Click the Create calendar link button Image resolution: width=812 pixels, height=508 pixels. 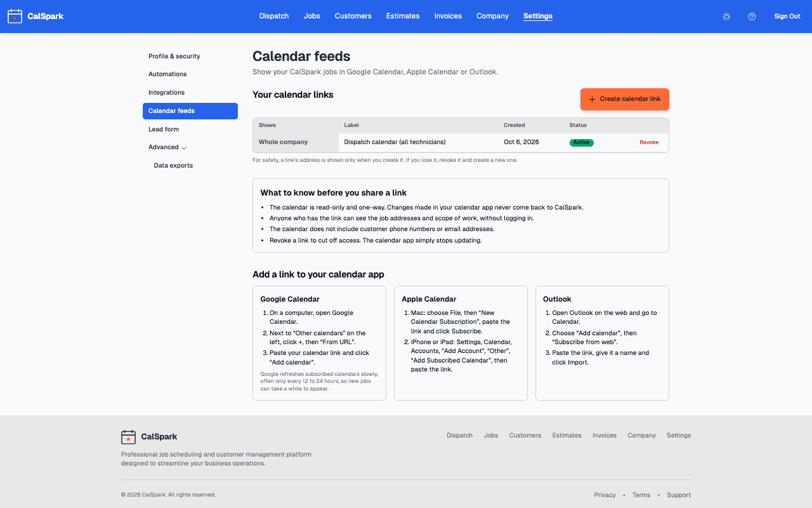click(625, 99)
